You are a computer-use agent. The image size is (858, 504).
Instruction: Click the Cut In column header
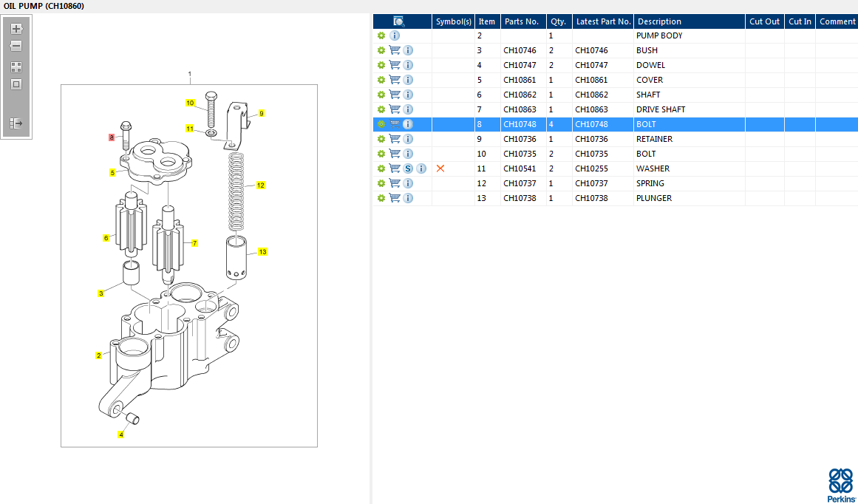coord(800,21)
